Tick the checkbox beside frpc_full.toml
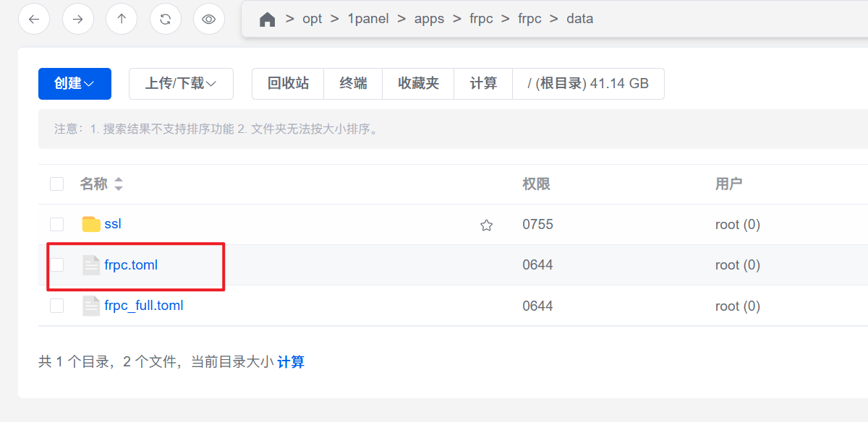Viewport: 868px width, 422px height. (x=57, y=306)
